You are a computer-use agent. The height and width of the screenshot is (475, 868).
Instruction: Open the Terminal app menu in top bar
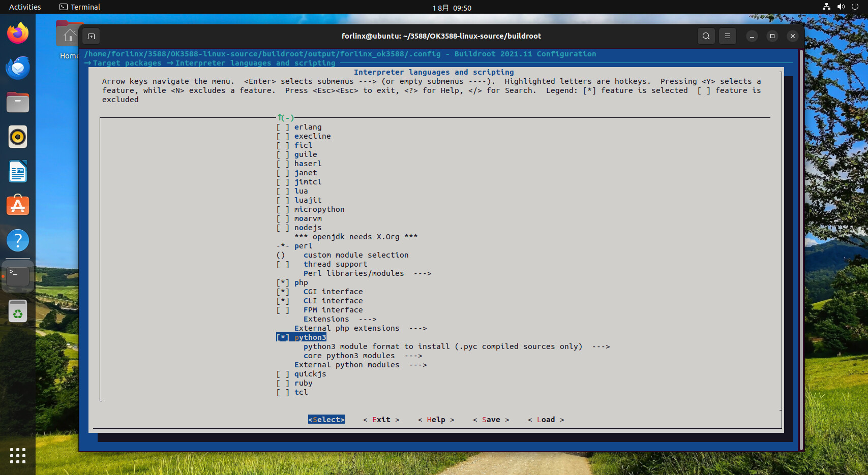(x=80, y=7)
